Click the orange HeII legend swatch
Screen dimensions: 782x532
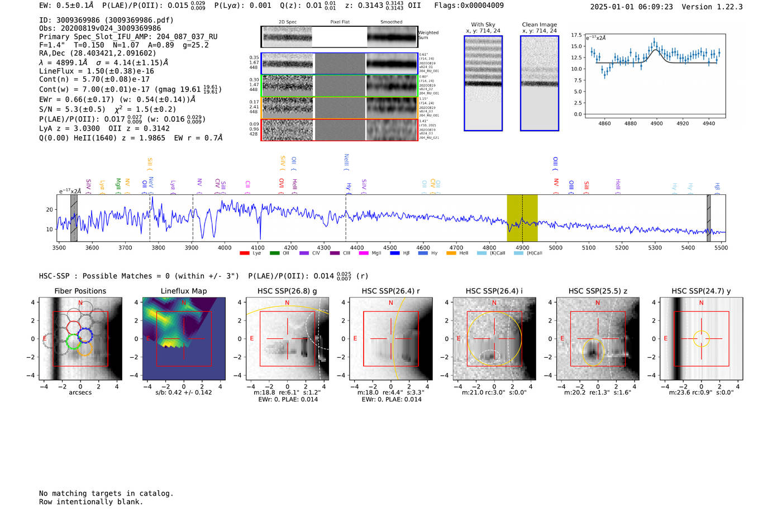pyautogui.click(x=451, y=253)
